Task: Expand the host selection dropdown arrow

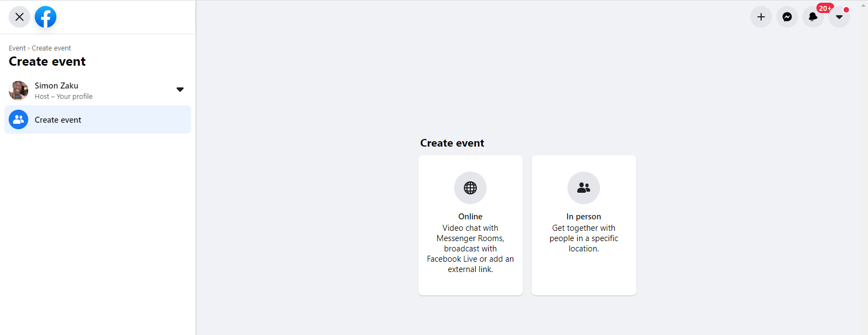Action: point(180,90)
